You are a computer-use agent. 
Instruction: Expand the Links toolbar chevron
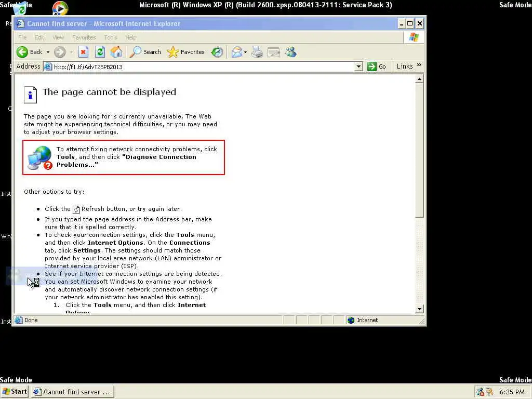tap(419, 65)
